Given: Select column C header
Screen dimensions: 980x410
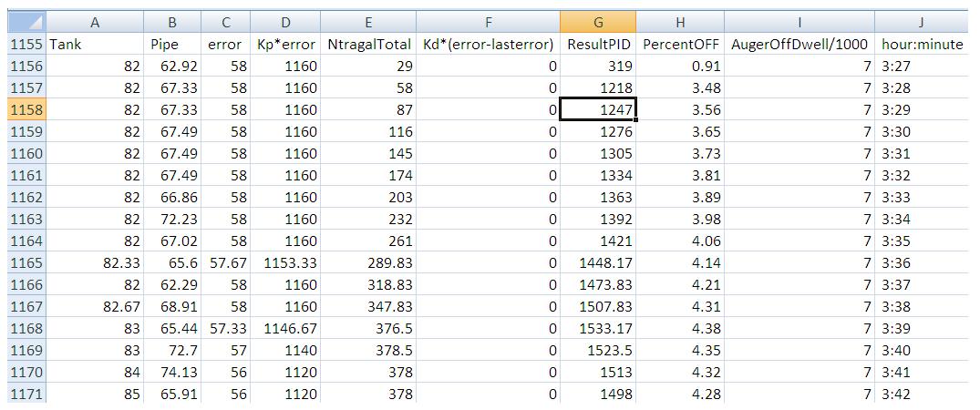Looking at the screenshot, I should 224,22.
